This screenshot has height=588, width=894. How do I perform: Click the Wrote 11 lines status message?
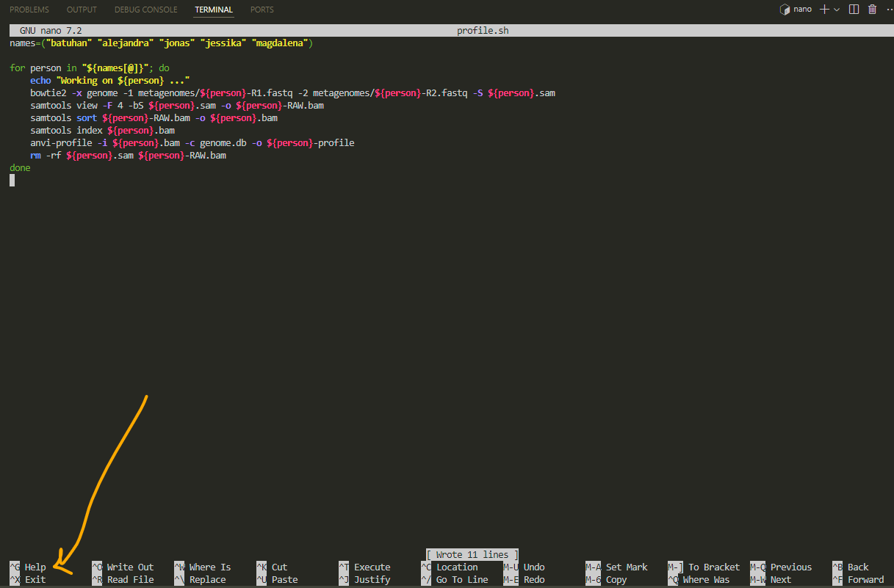pos(472,554)
